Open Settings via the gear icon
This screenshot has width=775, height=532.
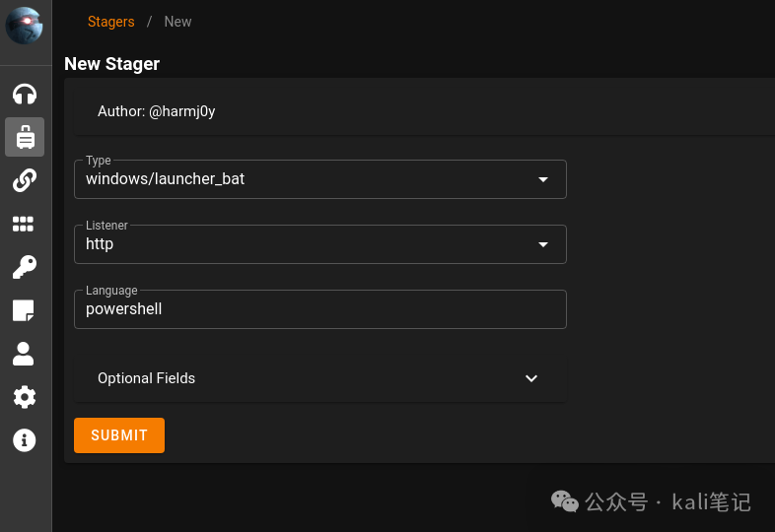click(25, 397)
